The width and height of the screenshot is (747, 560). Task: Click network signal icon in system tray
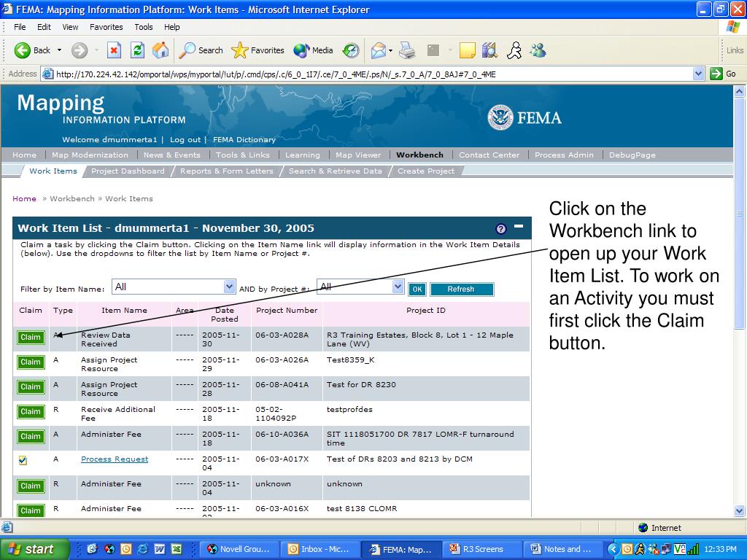click(x=694, y=549)
